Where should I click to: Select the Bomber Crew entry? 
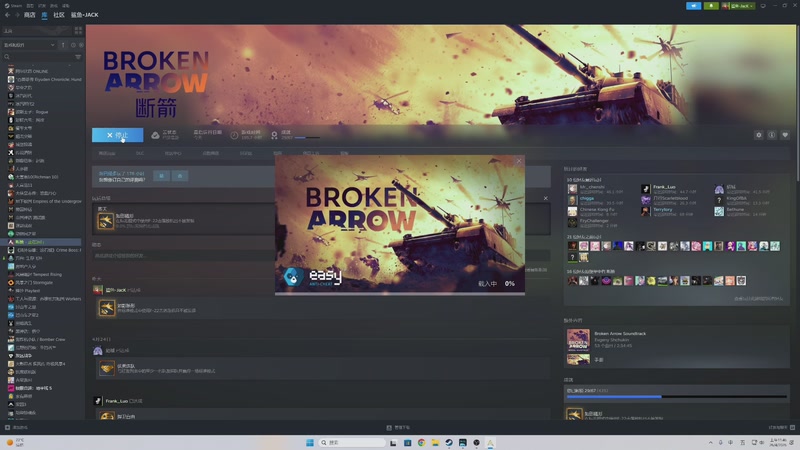click(x=36, y=339)
